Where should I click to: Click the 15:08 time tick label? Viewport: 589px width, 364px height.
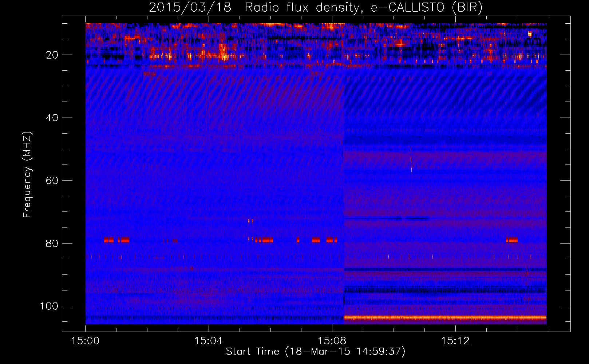point(332,341)
